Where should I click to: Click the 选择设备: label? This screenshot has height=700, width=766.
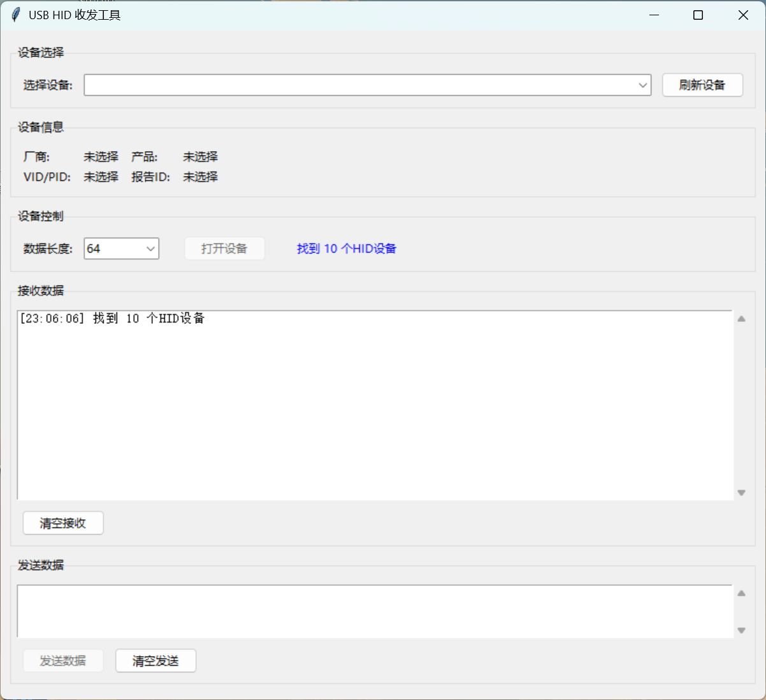48,85
